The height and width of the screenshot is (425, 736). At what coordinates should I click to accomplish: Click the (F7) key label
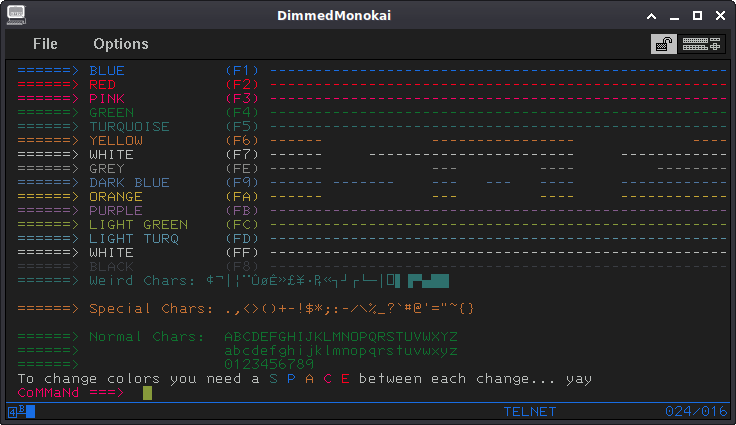coord(242,155)
